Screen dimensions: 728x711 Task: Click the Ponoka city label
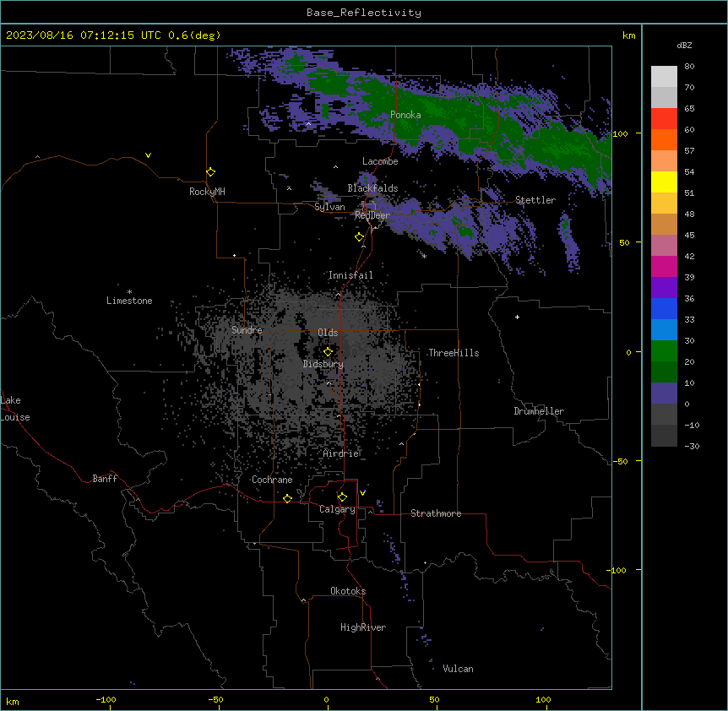[405, 115]
